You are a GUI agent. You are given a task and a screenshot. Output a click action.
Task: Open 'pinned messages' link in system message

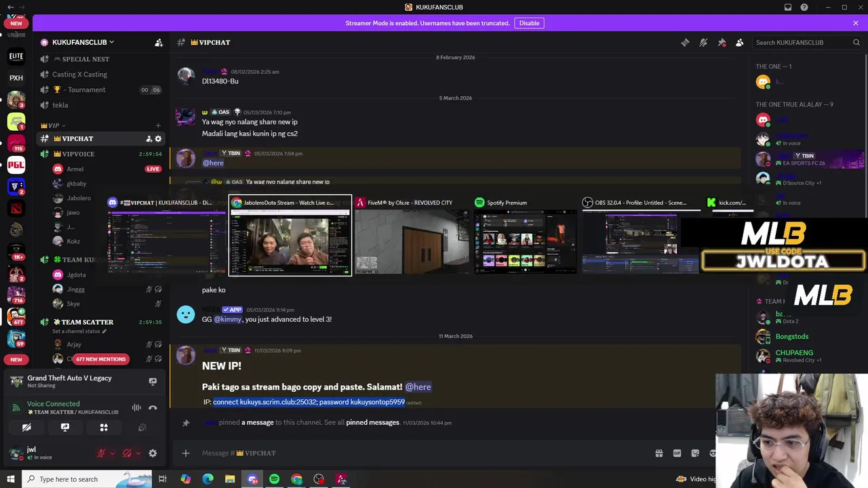point(372,423)
